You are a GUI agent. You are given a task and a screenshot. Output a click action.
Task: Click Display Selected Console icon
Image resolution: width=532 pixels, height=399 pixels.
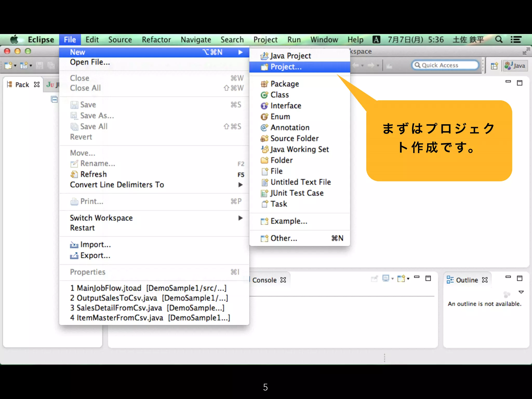(x=386, y=279)
